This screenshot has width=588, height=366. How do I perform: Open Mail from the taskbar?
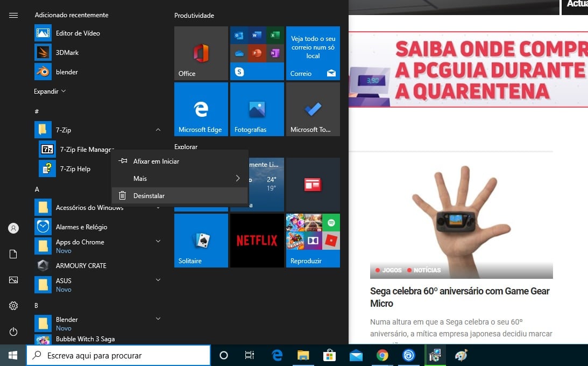[x=356, y=355]
